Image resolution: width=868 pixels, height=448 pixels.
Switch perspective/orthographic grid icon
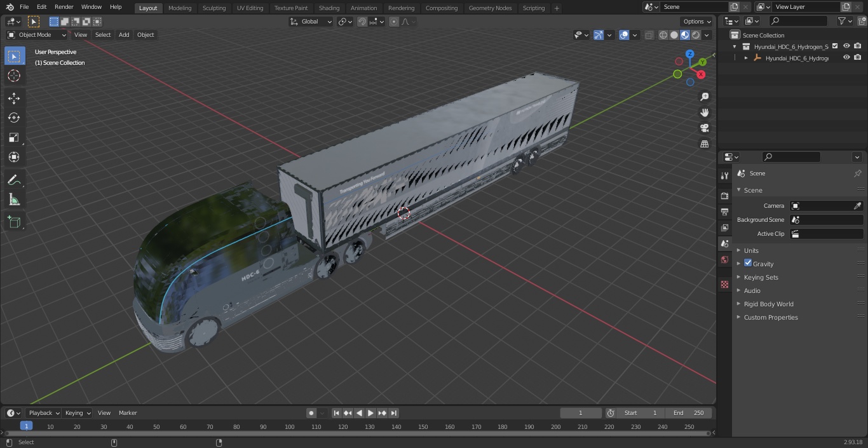[704, 144]
